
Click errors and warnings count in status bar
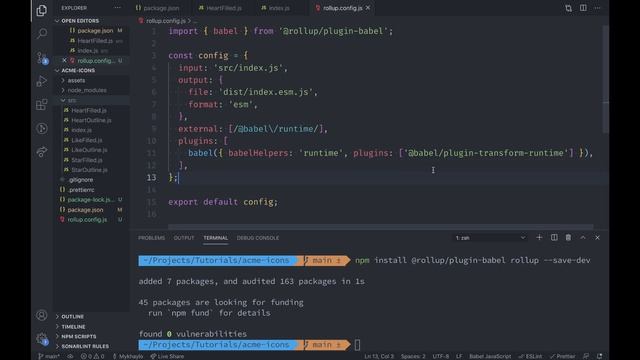pos(92,356)
